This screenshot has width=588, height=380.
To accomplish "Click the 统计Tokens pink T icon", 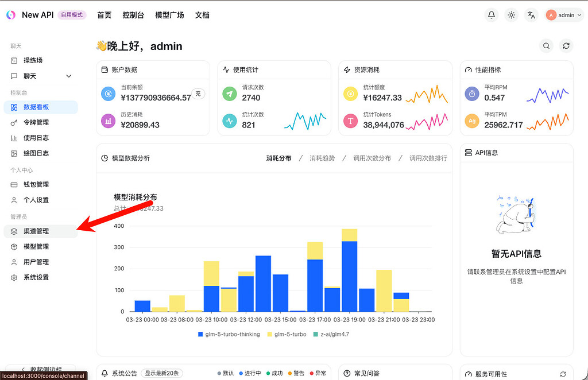I will [351, 121].
